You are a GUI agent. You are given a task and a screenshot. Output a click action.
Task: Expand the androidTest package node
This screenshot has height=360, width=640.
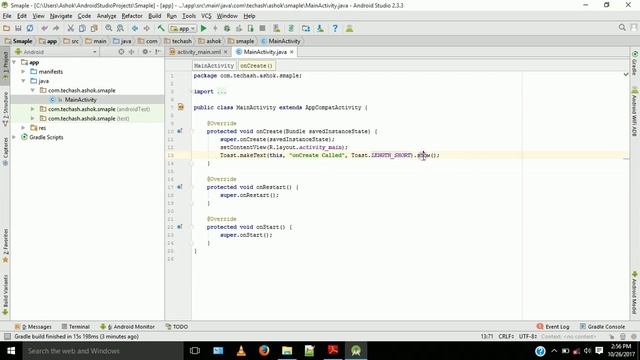(33, 109)
